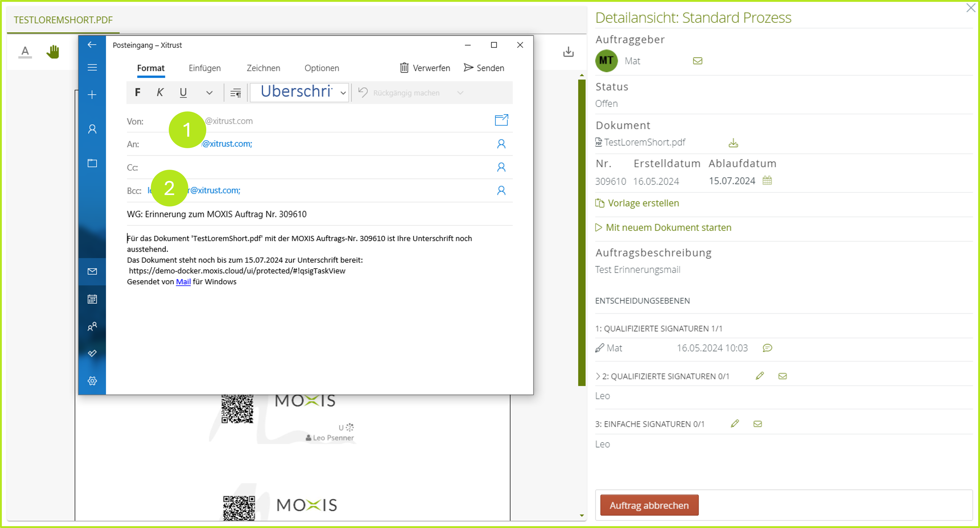Image resolution: width=980 pixels, height=528 pixels.
Task: Select the hand pan tool
Action: (53, 51)
